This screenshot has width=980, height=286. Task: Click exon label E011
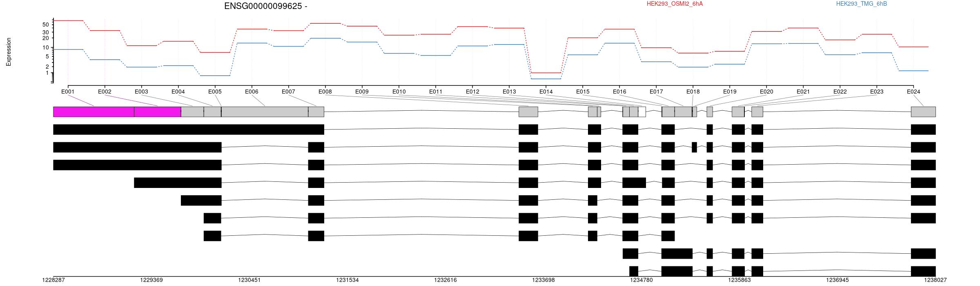pyautogui.click(x=436, y=92)
